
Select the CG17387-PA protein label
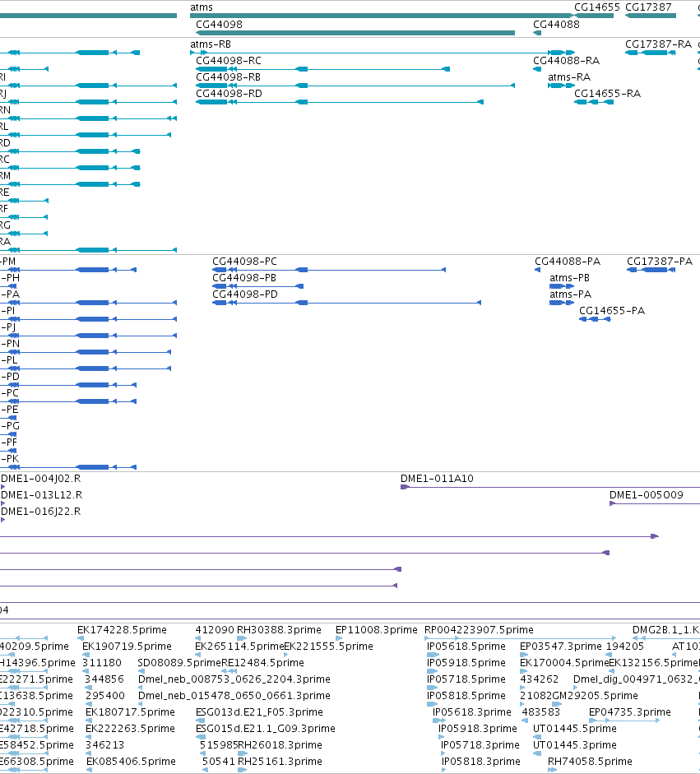click(x=660, y=261)
